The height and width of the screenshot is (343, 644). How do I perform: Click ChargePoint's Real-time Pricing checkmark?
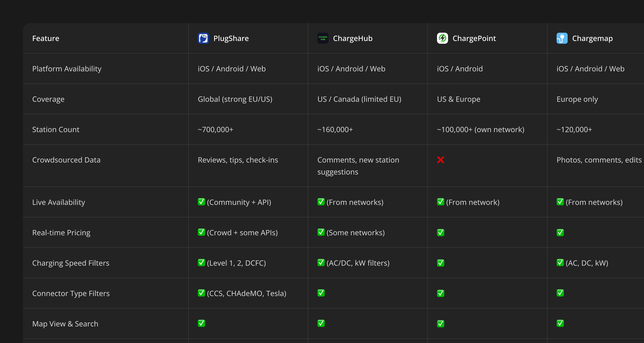click(x=441, y=232)
